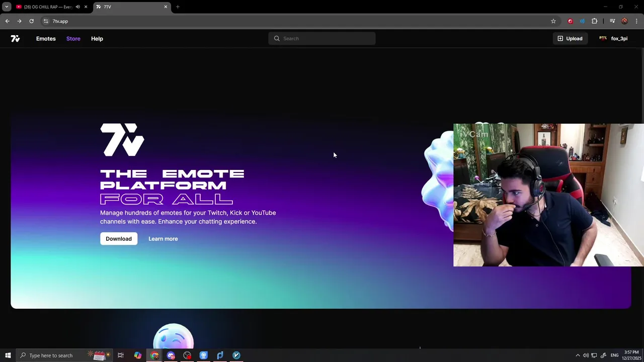Open network settings in system tray

pyautogui.click(x=594, y=355)
